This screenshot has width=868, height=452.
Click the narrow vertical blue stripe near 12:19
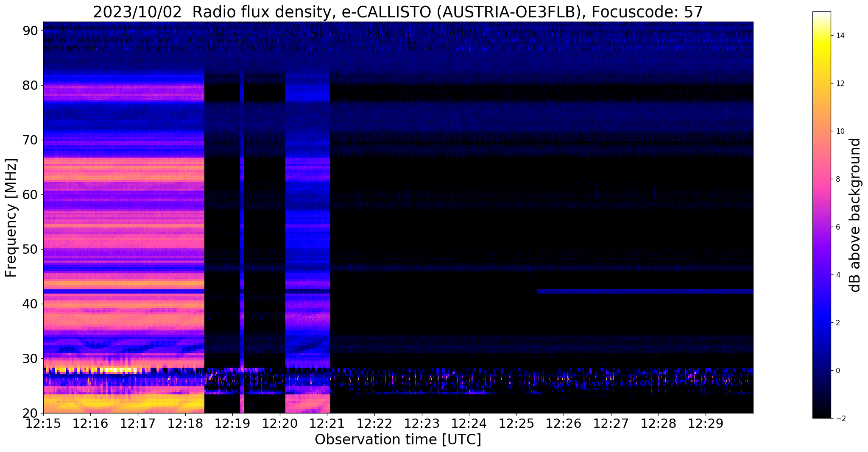[242, 241]
